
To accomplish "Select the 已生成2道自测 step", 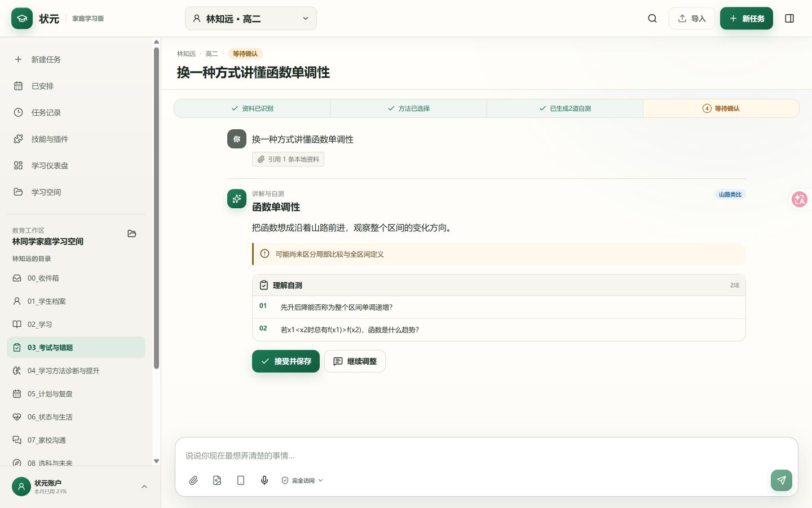I will click(564, 108).
